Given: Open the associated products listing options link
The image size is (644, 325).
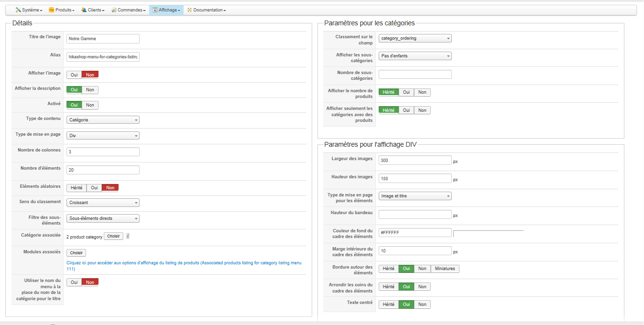Looking at the screenshot, I should [x=184, y=263].
